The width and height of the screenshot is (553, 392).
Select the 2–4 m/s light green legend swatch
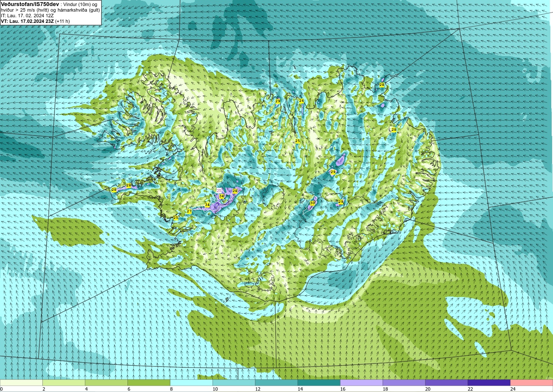(64, 383)
